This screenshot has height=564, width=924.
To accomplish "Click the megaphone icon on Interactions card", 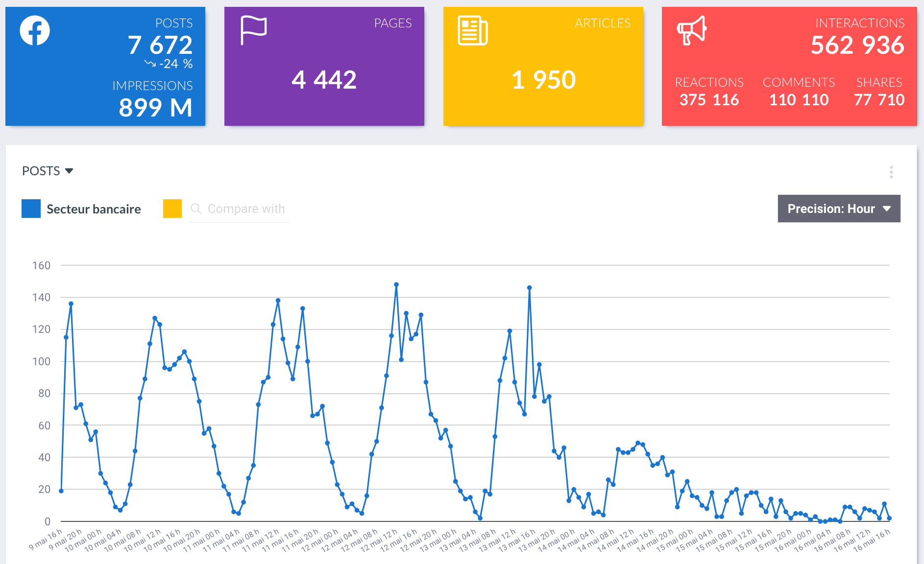I will coord(691,30).
